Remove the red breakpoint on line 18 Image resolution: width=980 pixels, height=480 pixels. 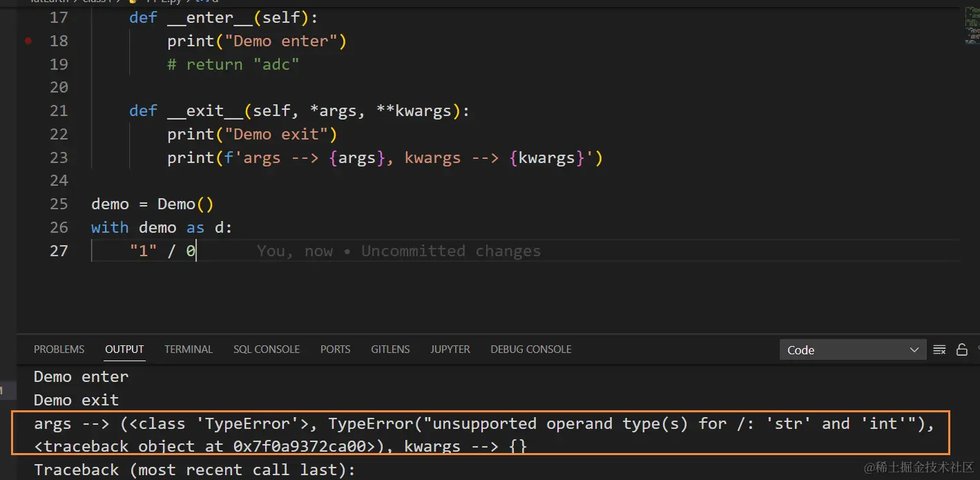(x=28, y=41)
